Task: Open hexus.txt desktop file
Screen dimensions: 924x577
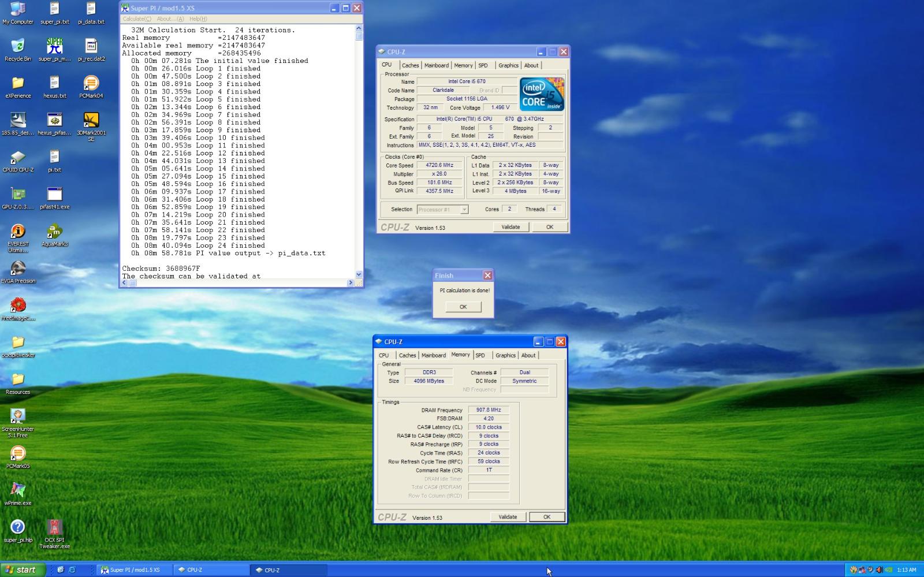Action: tap(55, 87)
